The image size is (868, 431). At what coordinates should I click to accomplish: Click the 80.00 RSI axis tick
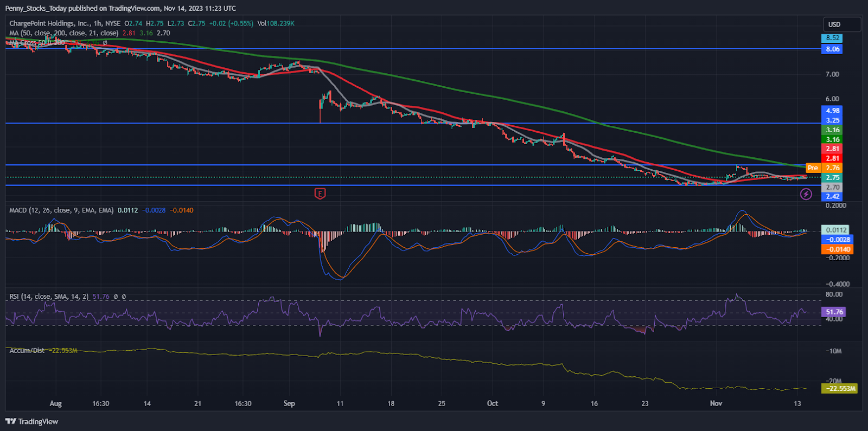pyautogui.click(x=834, y=294)
